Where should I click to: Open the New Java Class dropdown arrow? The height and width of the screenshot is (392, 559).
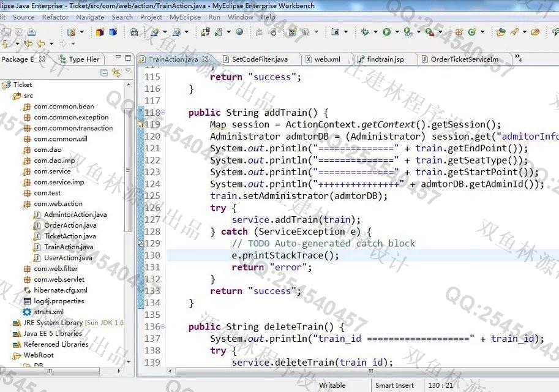(482, 32)
